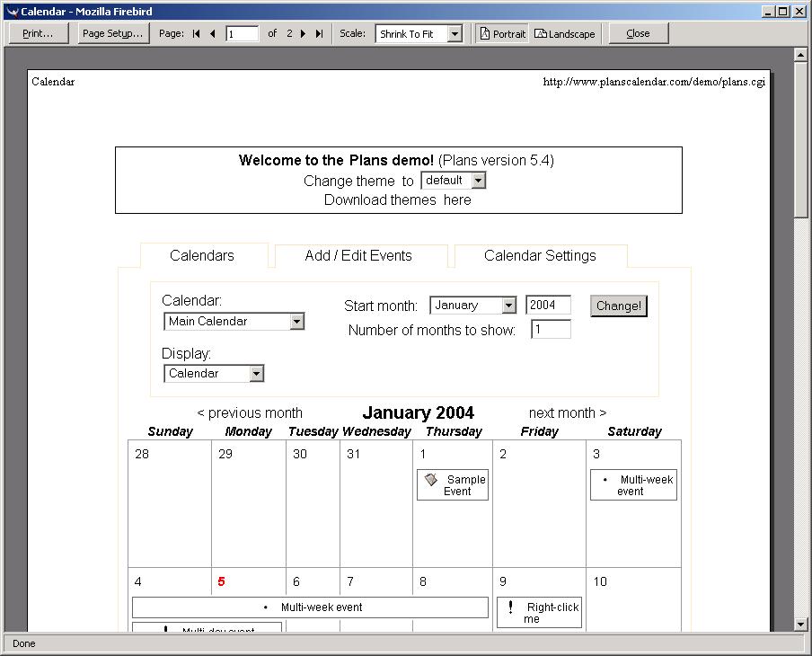Open Page Setup... dialog
Screen dimensions: 812x656
[113, 33]
